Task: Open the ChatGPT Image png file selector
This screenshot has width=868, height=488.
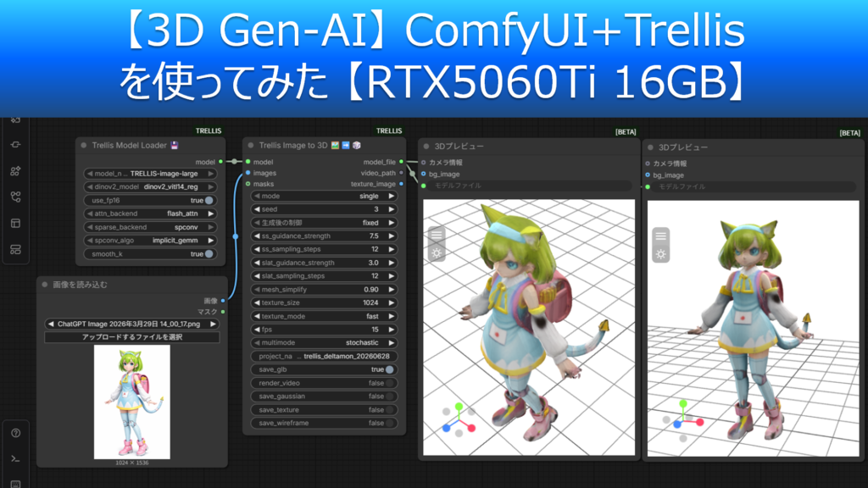Action: coord(131,324)
